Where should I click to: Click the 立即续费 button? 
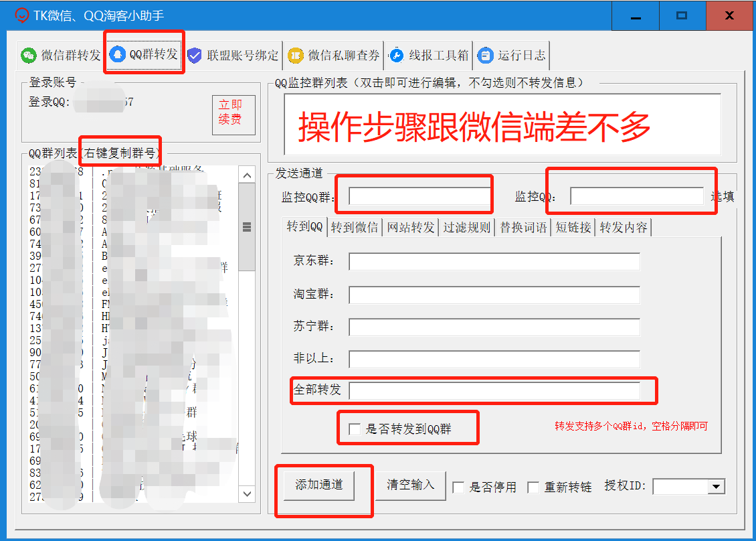(234, 115)
